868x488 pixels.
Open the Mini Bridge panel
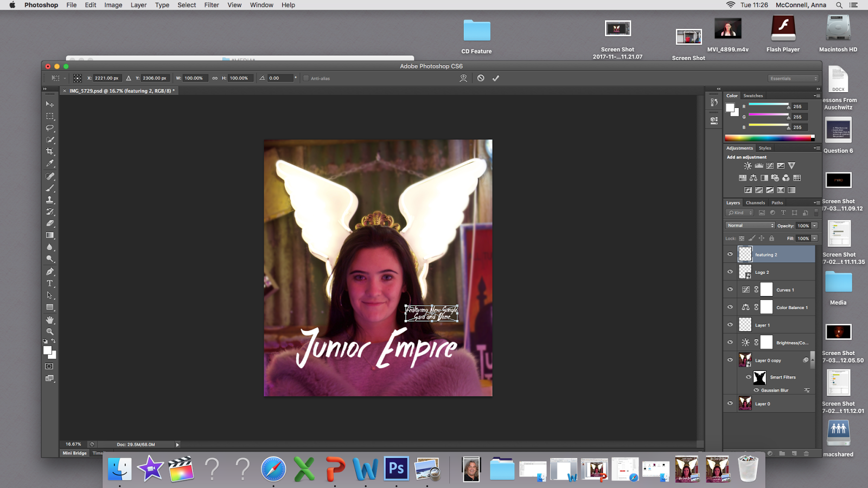click(x=74, y=453)
